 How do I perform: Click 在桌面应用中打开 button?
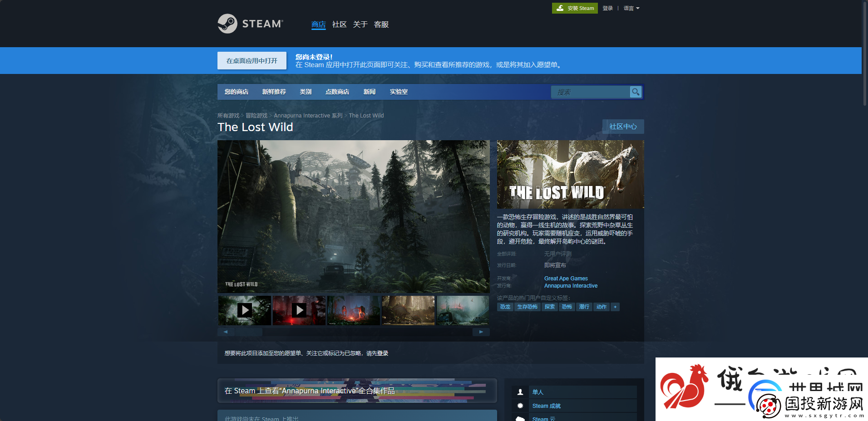coord(252,61)
